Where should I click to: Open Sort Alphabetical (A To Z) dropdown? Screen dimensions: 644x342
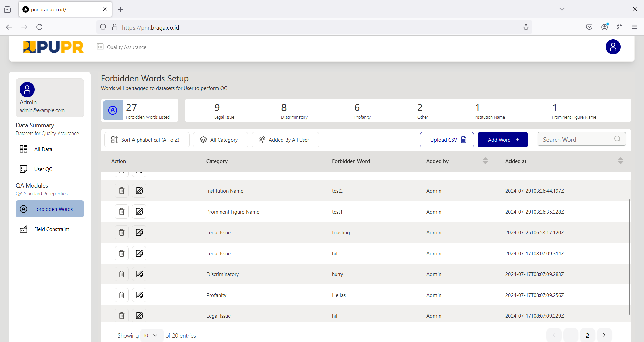[147, 140]
